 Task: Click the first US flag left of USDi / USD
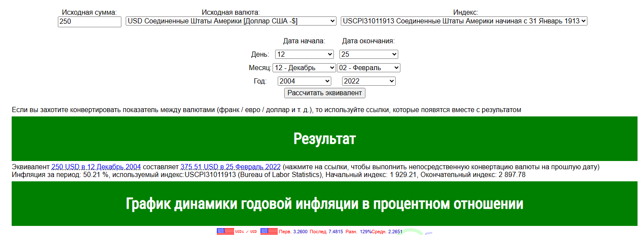pyautogui.click(x=225, y=232)
